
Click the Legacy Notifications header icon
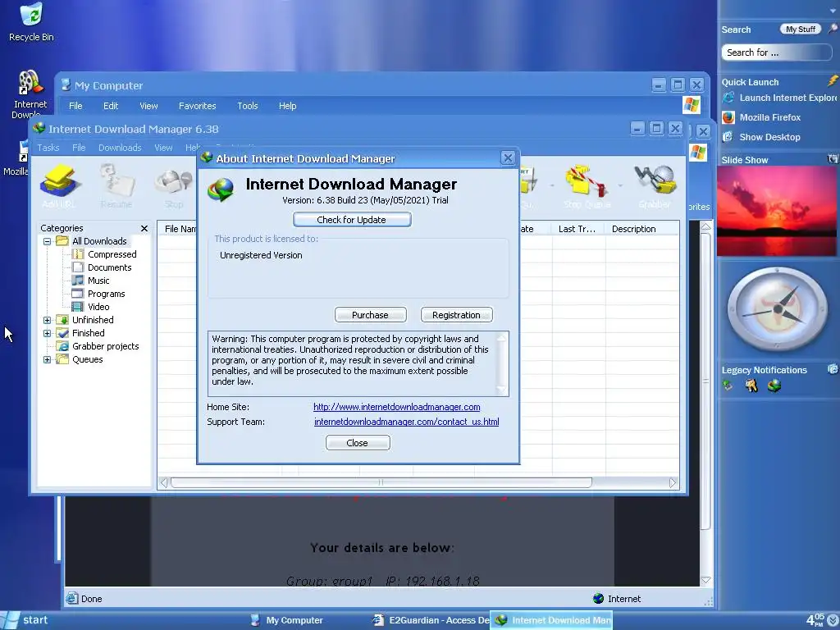[x=833, y=369]
